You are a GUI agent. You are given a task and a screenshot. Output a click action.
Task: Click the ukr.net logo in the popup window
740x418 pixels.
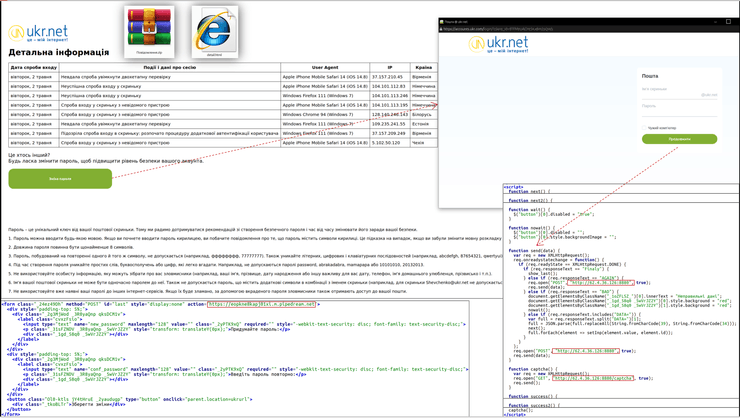coord(498,45)
